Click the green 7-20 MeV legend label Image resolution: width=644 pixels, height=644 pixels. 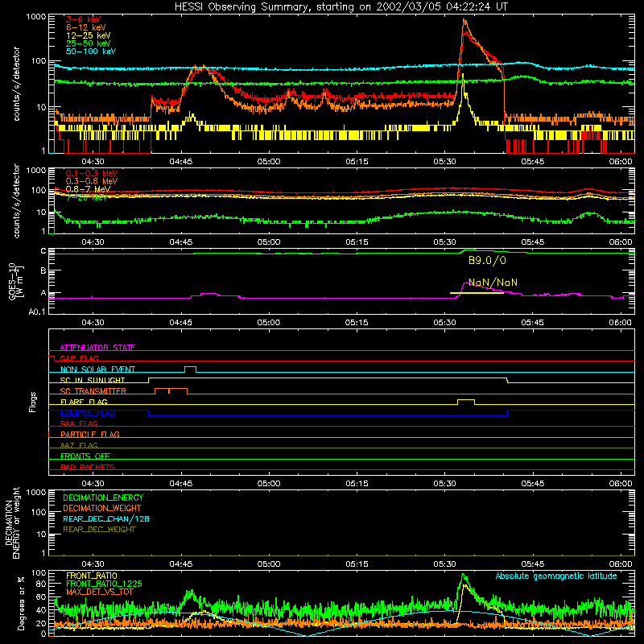(x=86, y=197)
